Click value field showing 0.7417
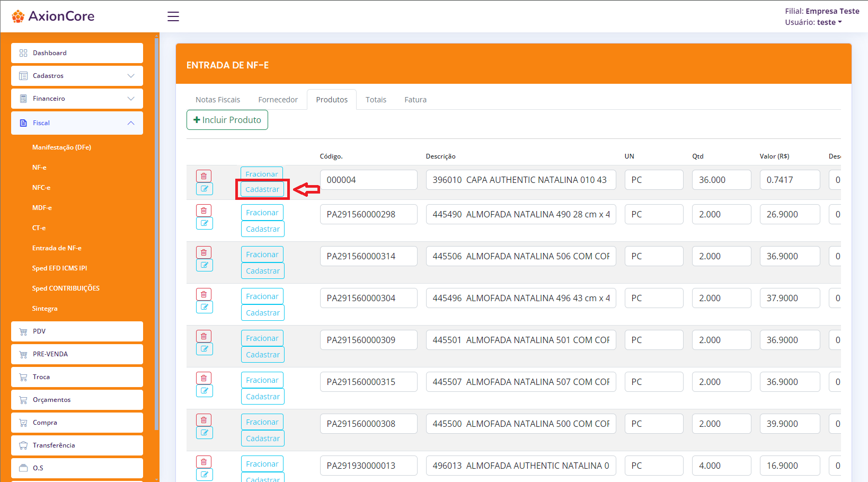Screen dimensions: 868x482 [x=790, y=180]
